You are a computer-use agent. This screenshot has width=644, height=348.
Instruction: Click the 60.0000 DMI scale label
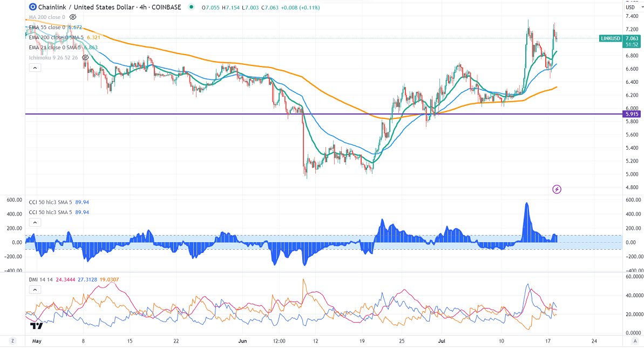[x=634, y=277]
